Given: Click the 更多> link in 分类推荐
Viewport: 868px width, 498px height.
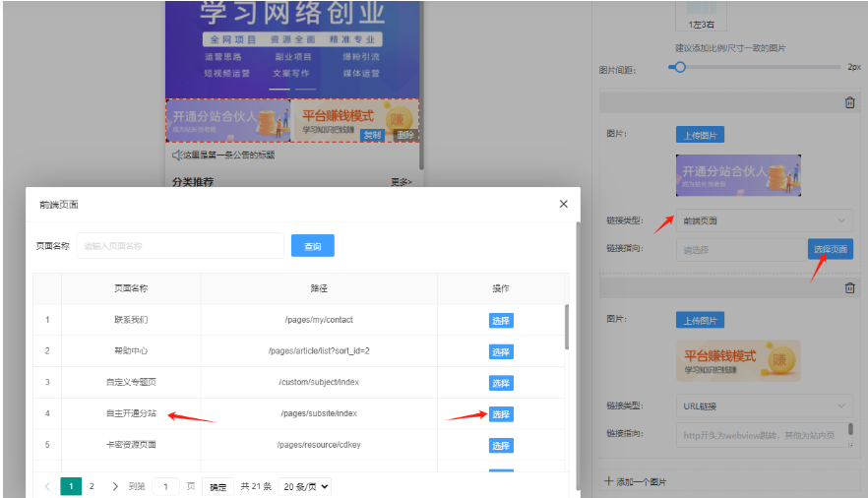Looking at the screenshot, I should point(402,182).
